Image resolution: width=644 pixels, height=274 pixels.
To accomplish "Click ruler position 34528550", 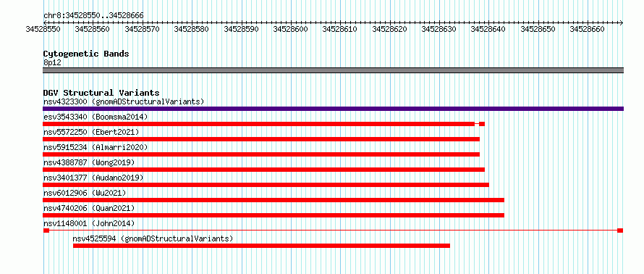I will pos(43,29).
